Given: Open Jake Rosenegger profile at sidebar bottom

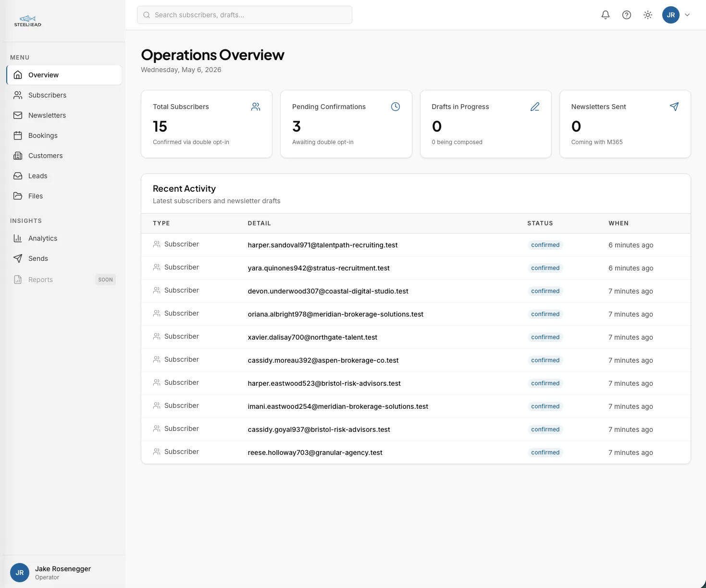Looking at the screenshot, I should pos(64,573).
